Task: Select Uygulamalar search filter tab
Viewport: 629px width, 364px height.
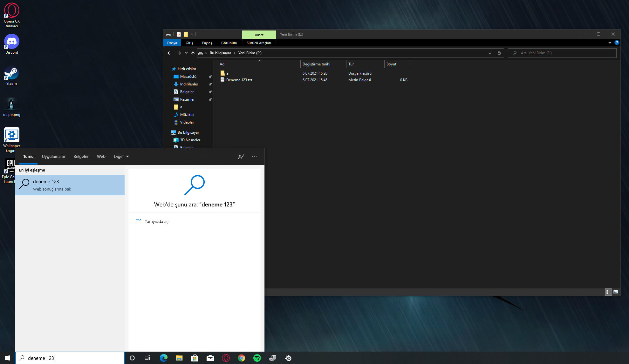Action: pos(53,156)
